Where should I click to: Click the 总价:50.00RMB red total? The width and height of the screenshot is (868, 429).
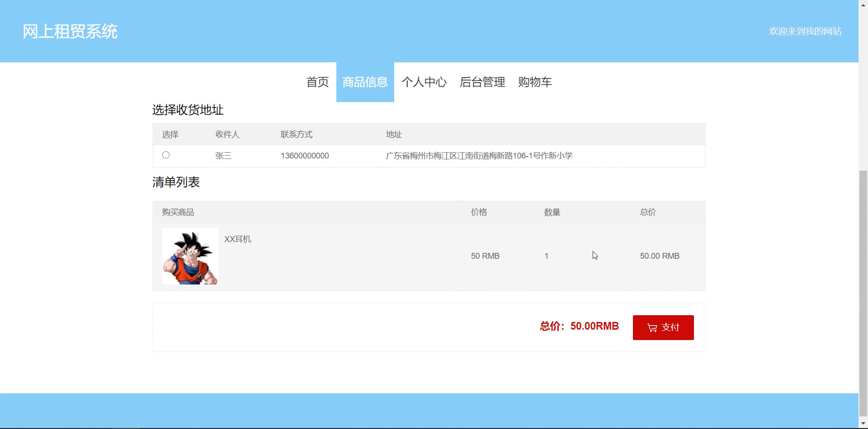click(579, 326)
